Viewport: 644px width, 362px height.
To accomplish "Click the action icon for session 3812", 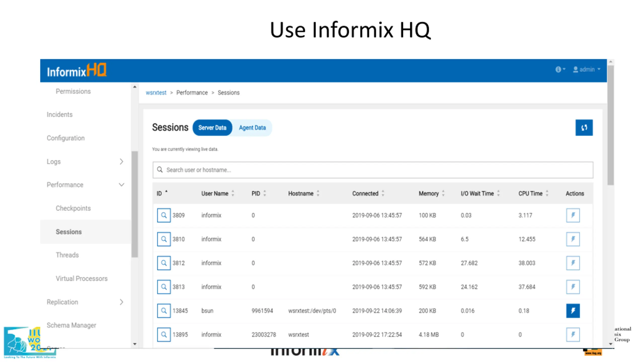I will coord(573,263).
